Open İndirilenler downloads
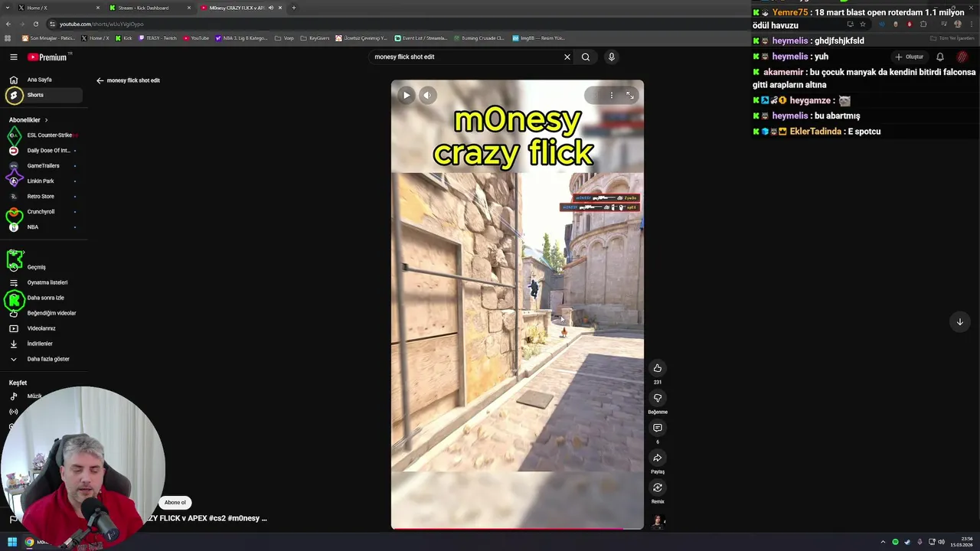Image resolution: width=980 pixels, height=551 pixels. (x=42, y=344)
